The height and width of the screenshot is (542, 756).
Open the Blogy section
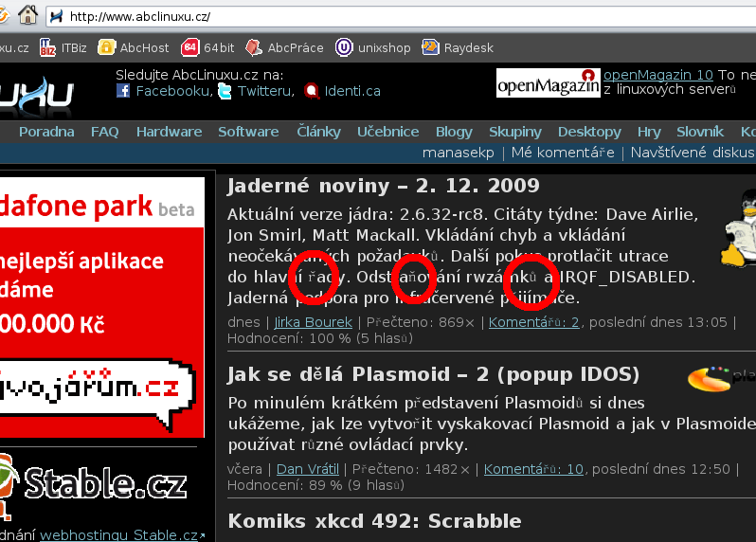click(x=454, y=132)
